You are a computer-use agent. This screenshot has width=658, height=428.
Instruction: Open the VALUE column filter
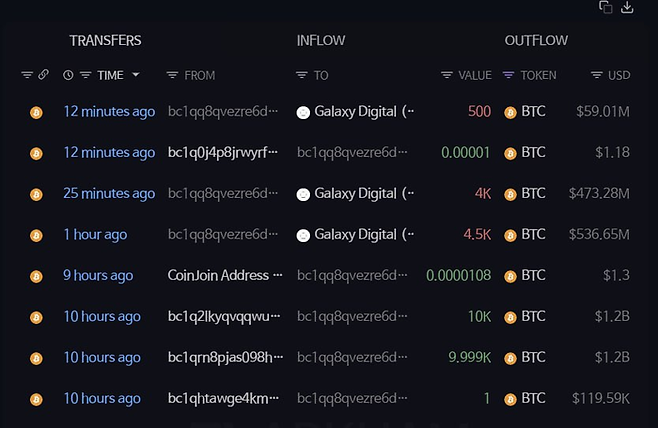pos(447,75)
